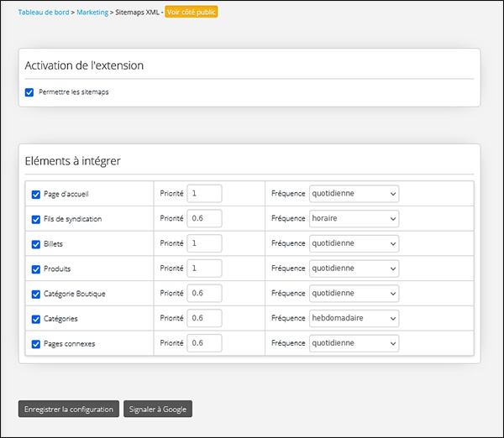Image resolution: width=504 pixels, height=438 pixels.
Task: Expand the Fréquence dropdown in Billets row
Action: (354, 243)
